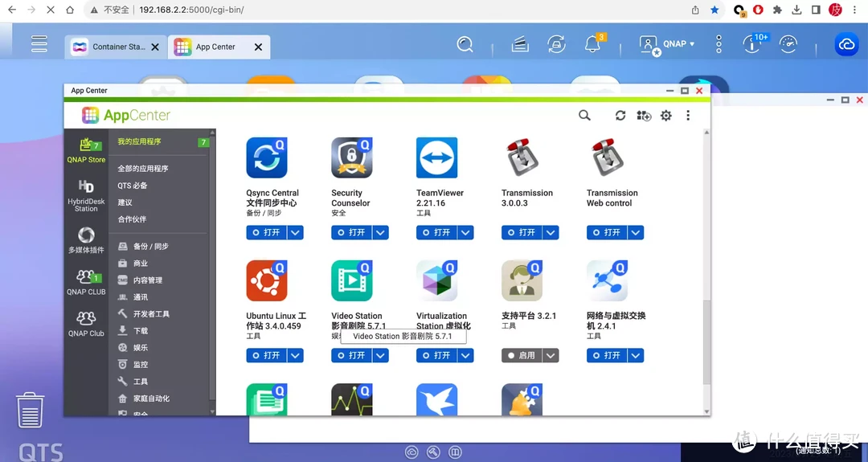Open the QTS main menu hamburger icon
The height and width of the screenshot is (462, 868).
39,43
